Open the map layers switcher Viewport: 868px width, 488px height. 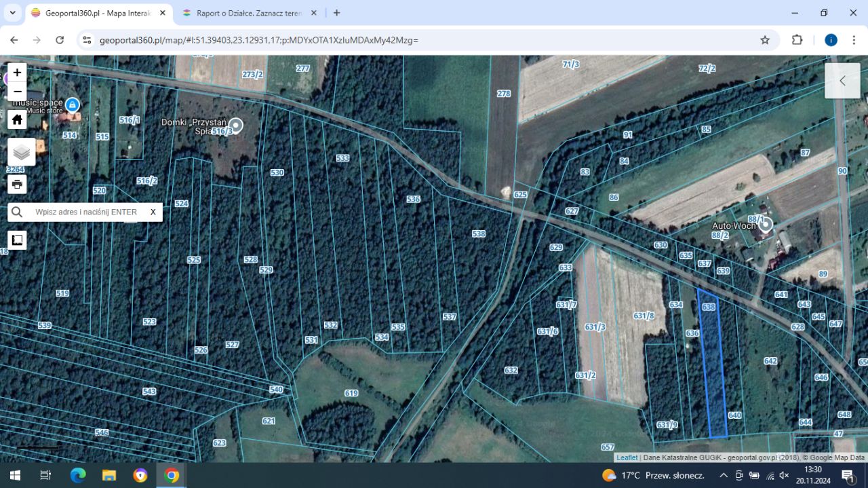coord(22,152)
